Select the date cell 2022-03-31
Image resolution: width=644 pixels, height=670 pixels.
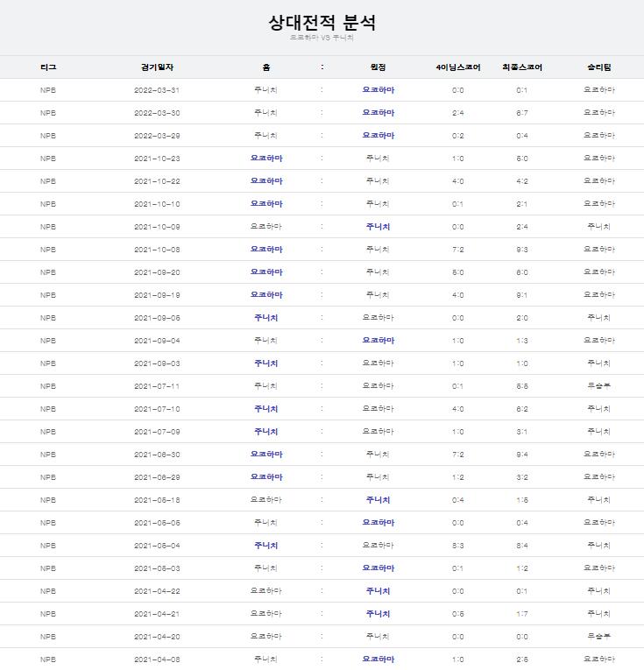point(157,90)
